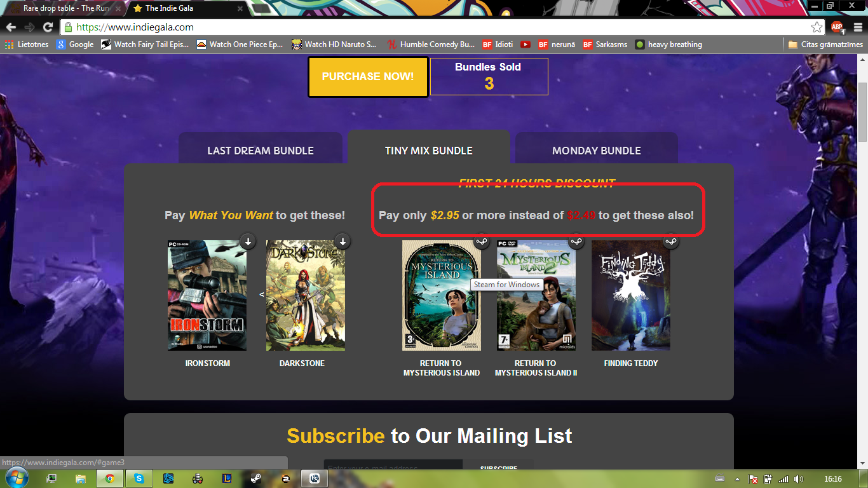Open Watch Fairy Tail Epis... bookmark

(x=145, y=44)
